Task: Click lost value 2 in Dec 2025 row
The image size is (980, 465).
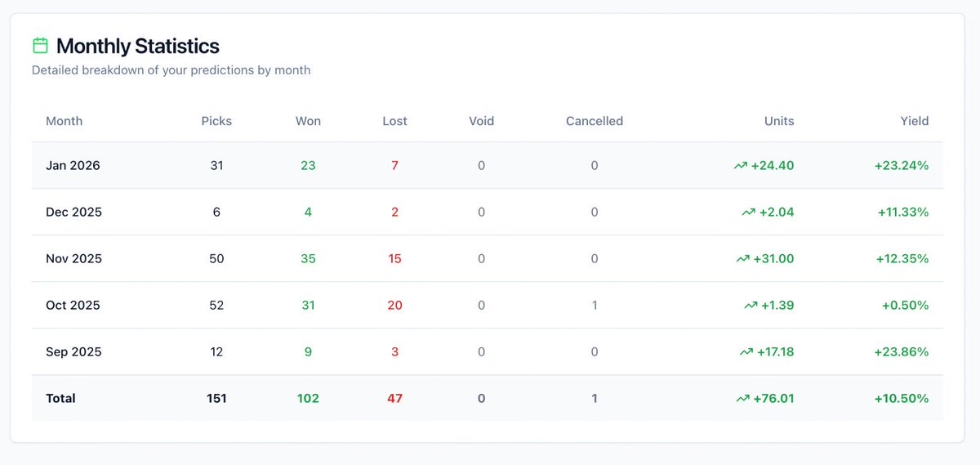Action: click(x=394, y=212)
